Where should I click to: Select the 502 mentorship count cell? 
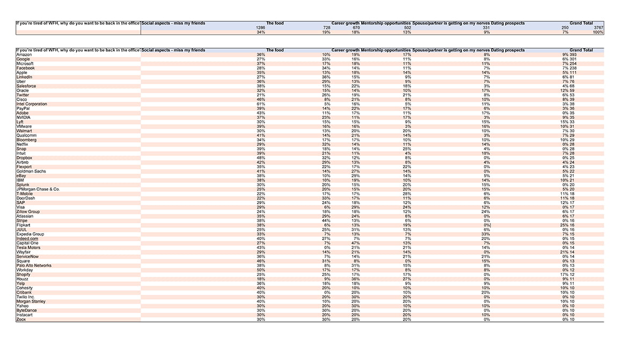407,28
